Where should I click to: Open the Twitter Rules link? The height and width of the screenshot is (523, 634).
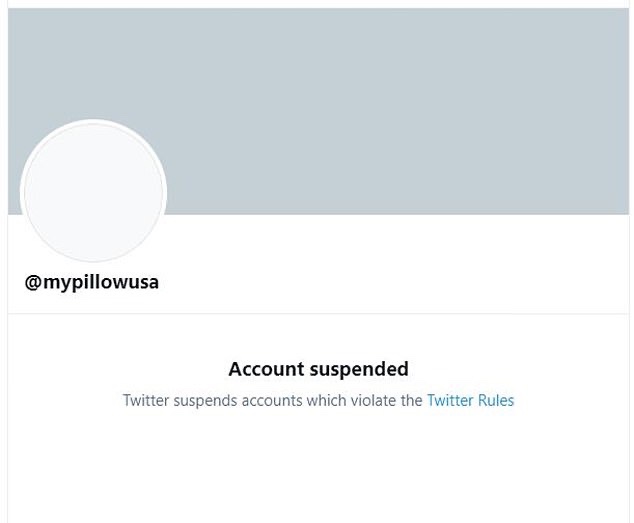point(470,401)
